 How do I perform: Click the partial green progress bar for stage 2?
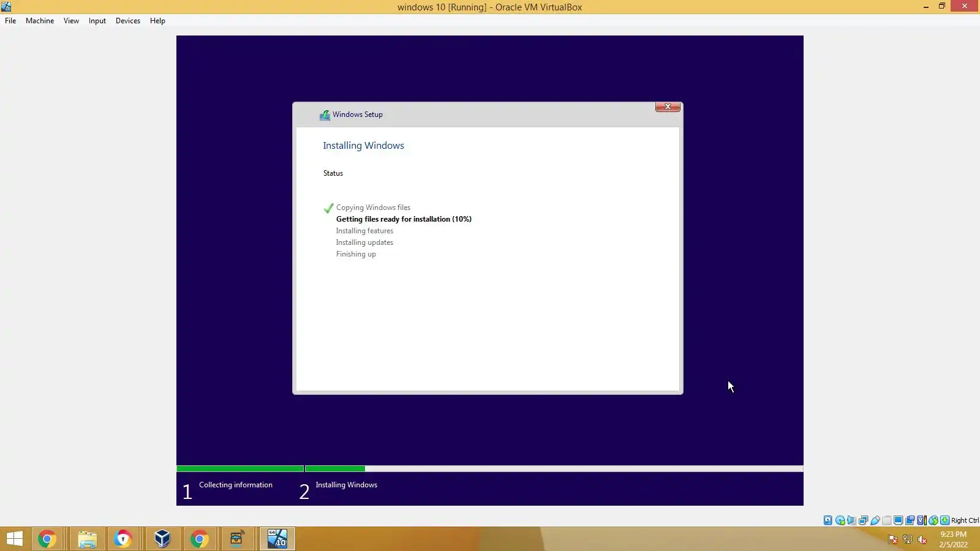point(335,469)
